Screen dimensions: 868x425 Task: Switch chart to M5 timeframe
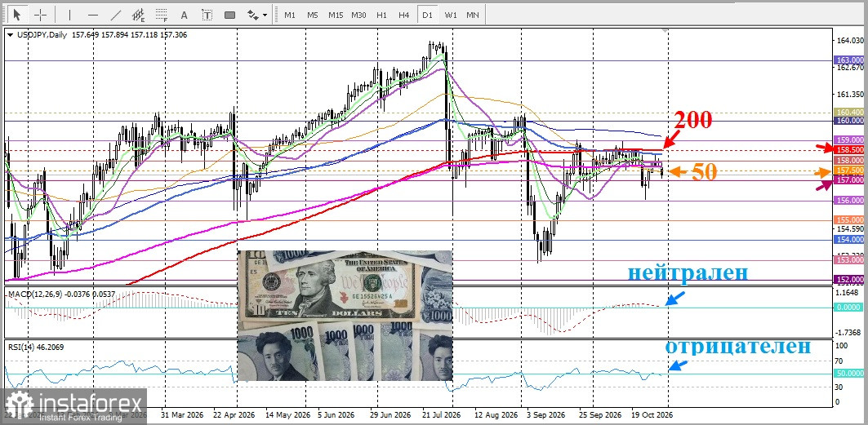point(312,15)
